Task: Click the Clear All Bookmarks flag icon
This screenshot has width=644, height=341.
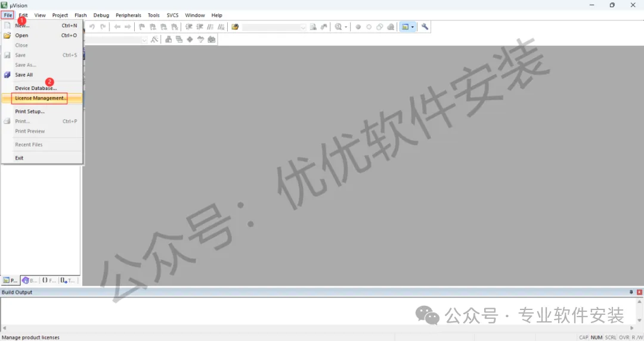Action: point(175,27)
